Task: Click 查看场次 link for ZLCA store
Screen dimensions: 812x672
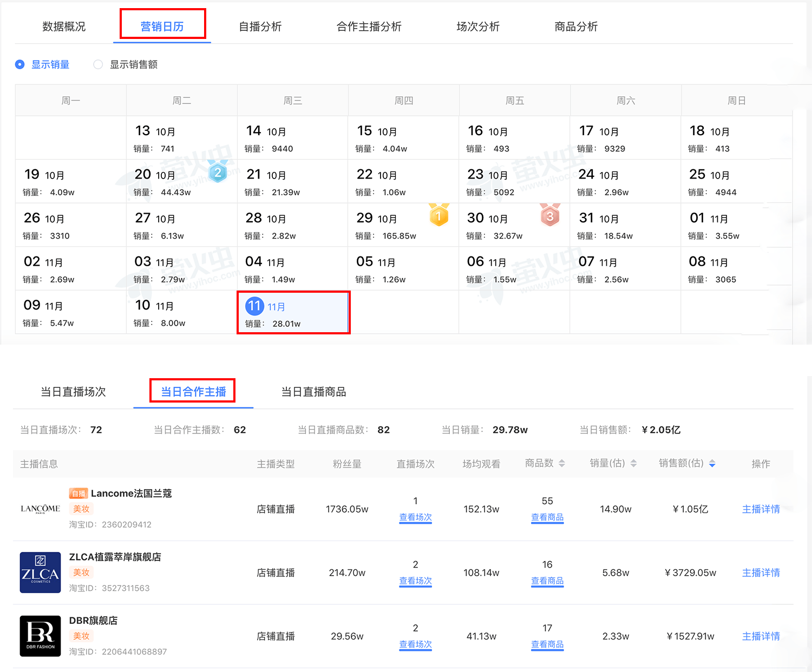Action: coord(415,581)
